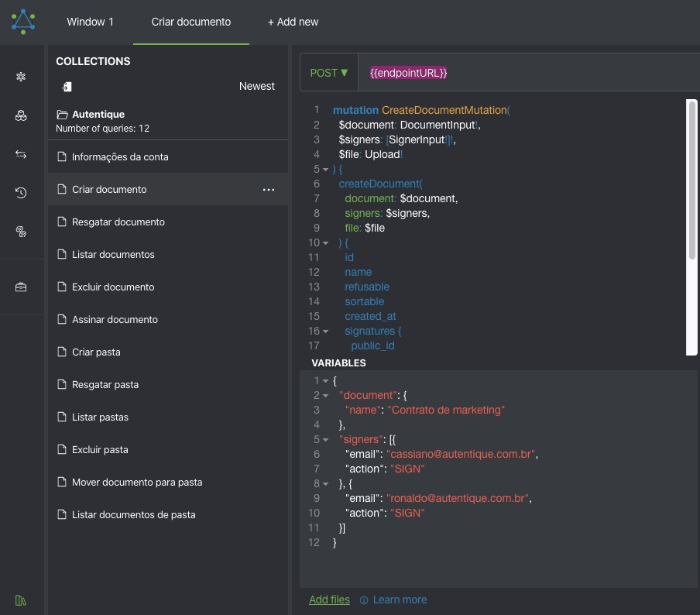The width and height of the screenshot is (700, 615).
Task: Fold the "document" object in variables editor
Action: click(325, 396)
